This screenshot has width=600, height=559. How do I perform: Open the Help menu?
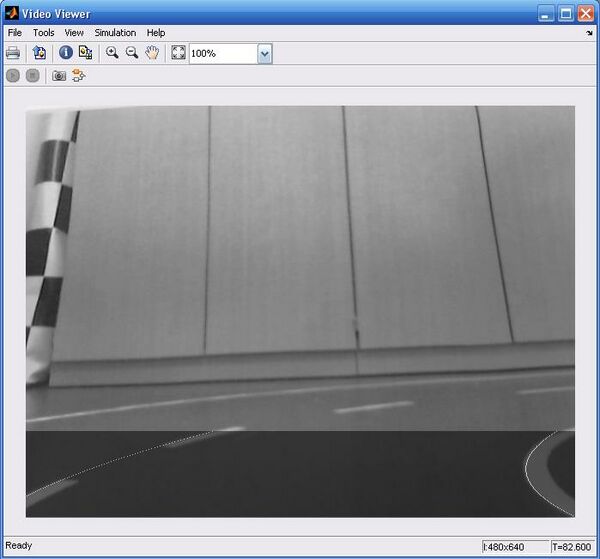[156, 32]
